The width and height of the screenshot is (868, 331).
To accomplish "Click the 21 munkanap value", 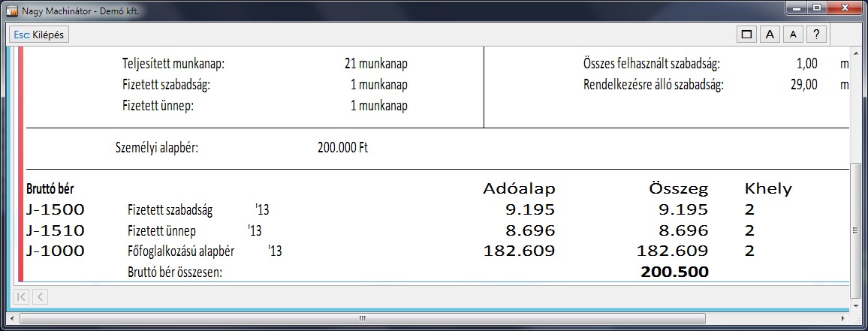I will click(x=376, y=65).
